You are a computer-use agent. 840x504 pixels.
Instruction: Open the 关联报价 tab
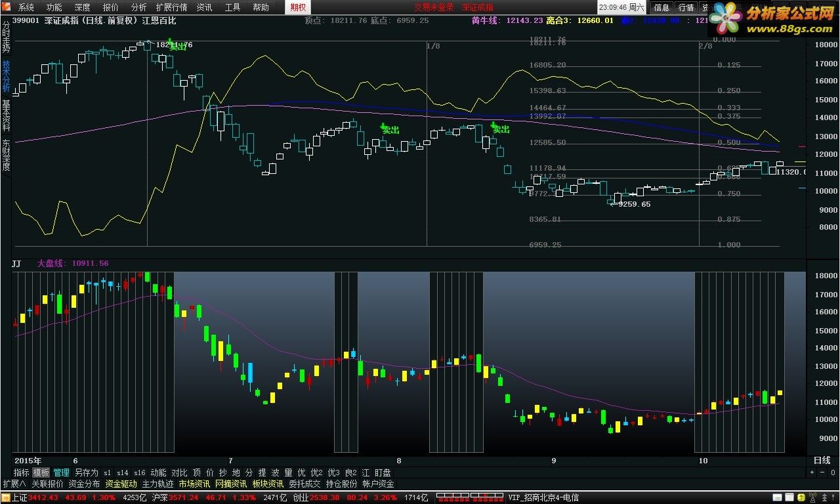click(x=47, y=484)
